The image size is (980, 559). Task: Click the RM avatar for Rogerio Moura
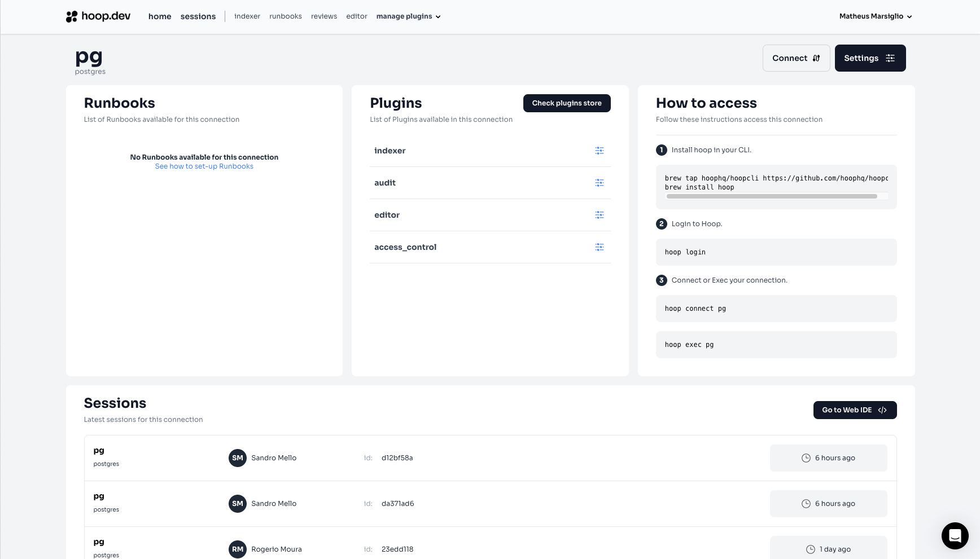click(238, 549)
